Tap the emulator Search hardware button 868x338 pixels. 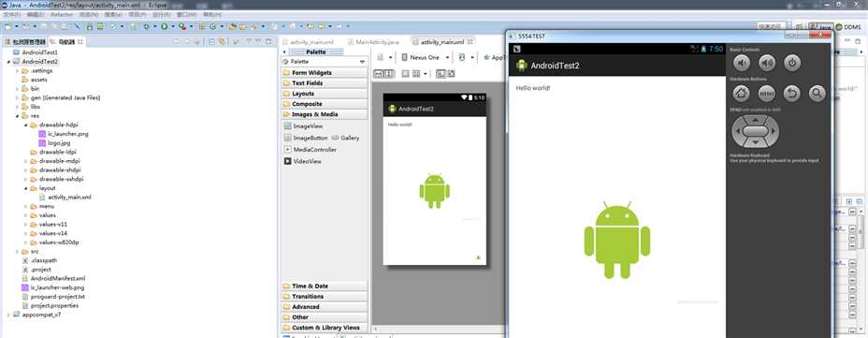coord(817,94)
